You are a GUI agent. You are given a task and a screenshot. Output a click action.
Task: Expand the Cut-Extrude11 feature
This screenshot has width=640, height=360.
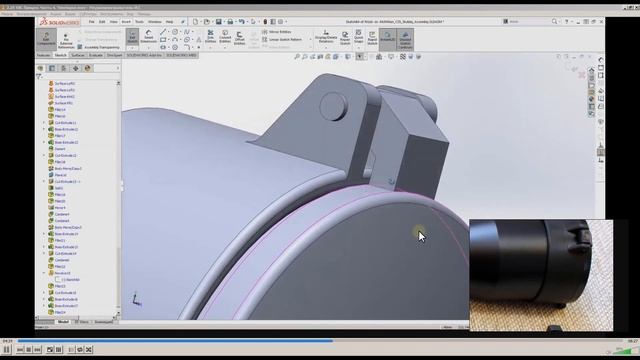44,123
